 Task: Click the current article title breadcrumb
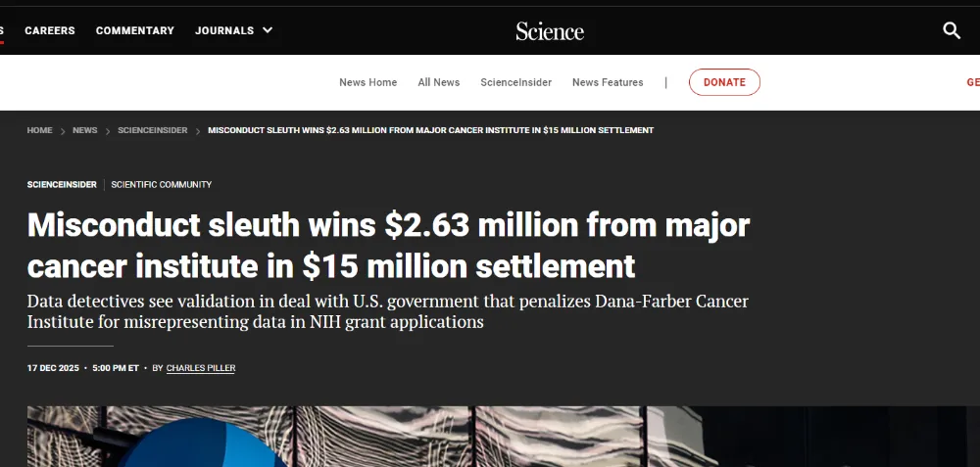[x=431, y=130]
